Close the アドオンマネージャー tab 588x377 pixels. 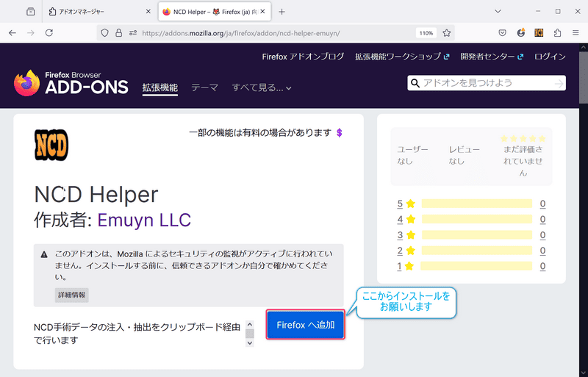[x=148, y=12]
